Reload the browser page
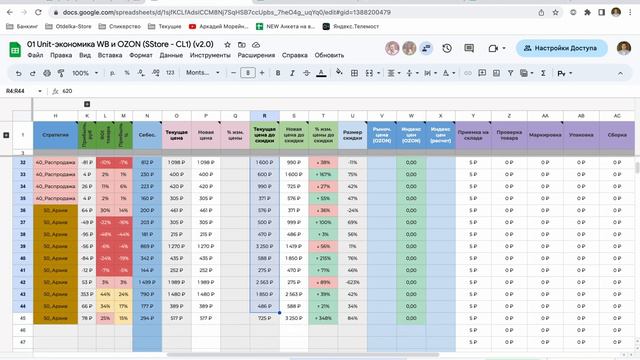Image resolution: width=640 pixels, height=360 pixels. pyautogui.click(x=38, y=12)
